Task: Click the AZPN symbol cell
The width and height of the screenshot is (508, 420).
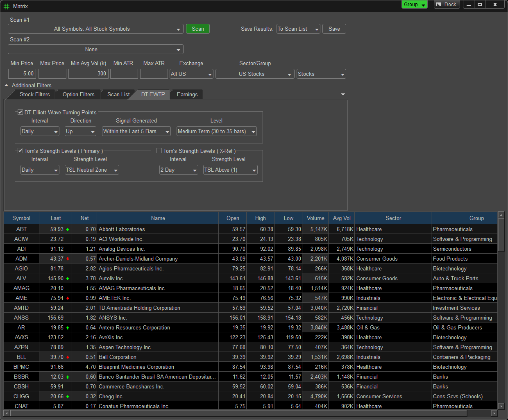Action: point(21,347)
